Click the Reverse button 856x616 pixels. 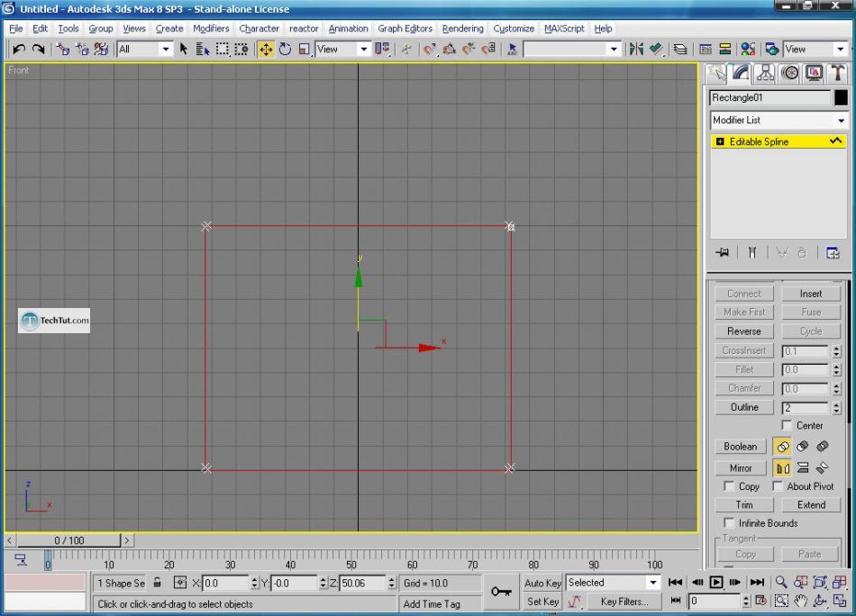coord(744,331)
